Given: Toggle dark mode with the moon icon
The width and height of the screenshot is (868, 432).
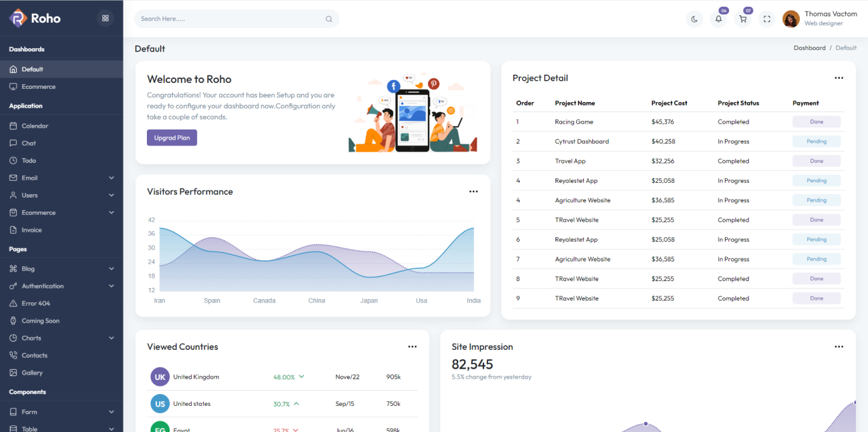Looking at the screenshot, I should tap(694, 19).
